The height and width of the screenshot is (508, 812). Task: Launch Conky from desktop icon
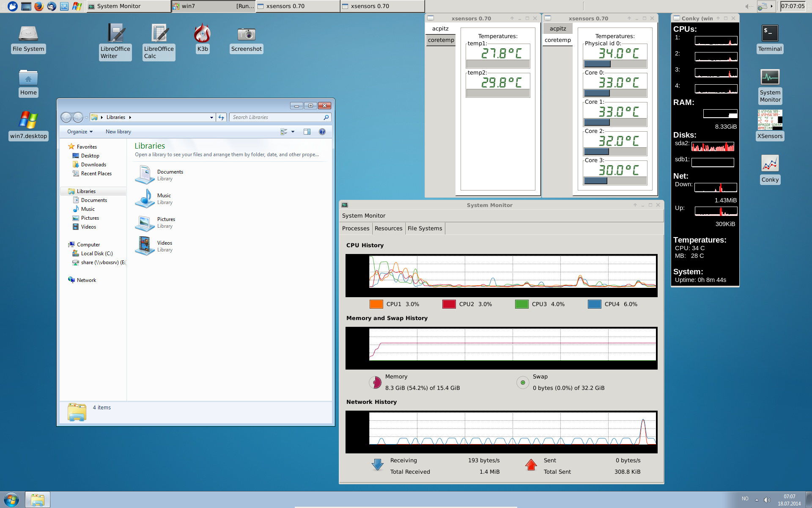point(770,164)
